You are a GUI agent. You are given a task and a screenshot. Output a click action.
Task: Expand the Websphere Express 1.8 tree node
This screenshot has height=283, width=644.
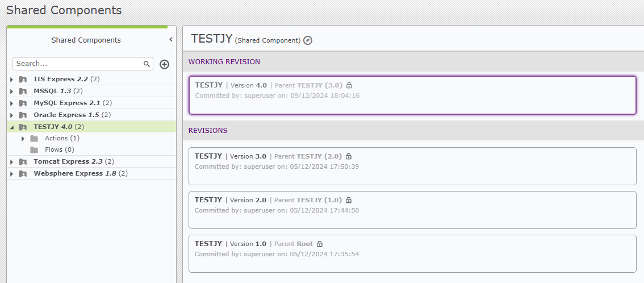[x=12, y=174]
